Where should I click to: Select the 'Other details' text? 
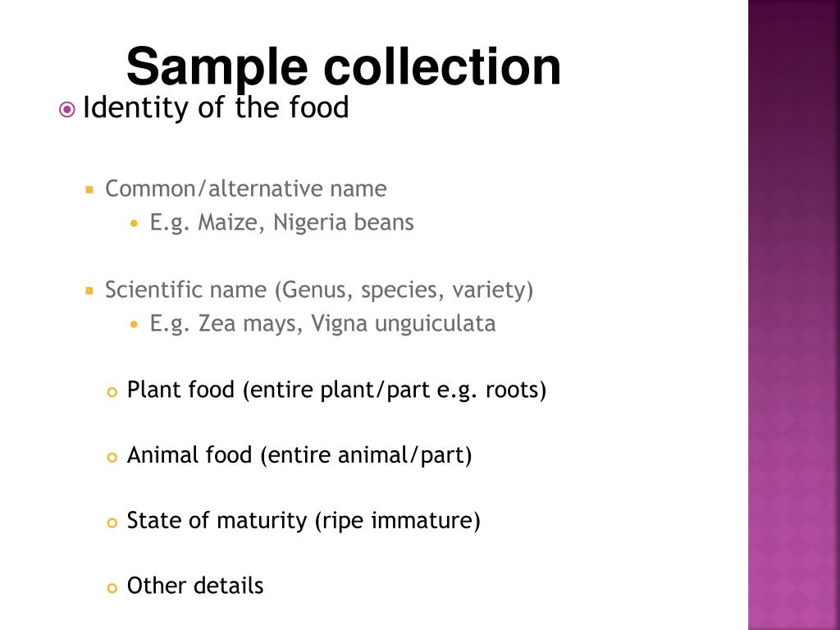pos(195,586)
